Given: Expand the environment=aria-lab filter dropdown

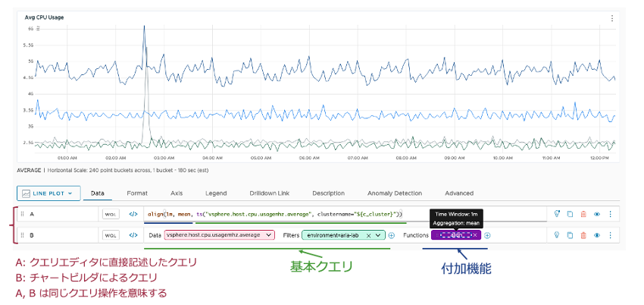Looking at the screenshot, I should tap(377, 235).
